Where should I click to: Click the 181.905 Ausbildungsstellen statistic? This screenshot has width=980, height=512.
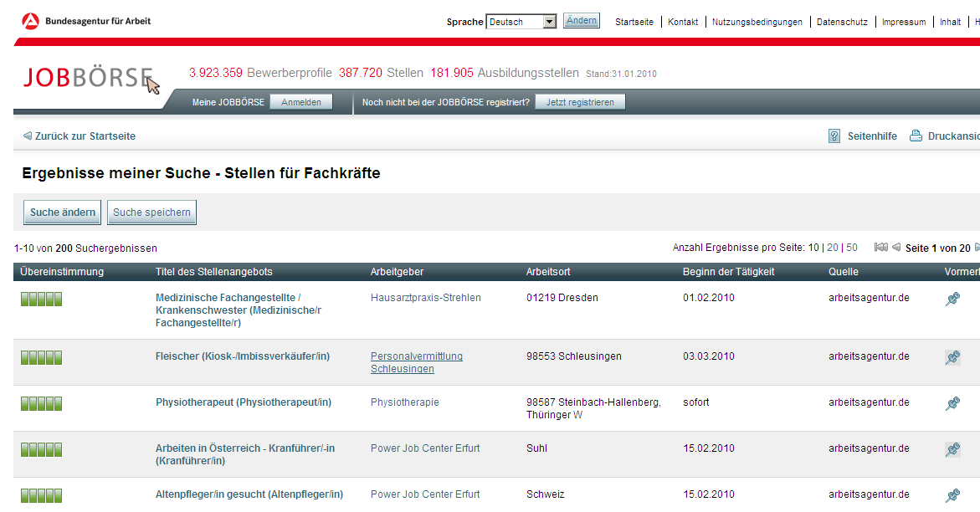tap(505, 73)
